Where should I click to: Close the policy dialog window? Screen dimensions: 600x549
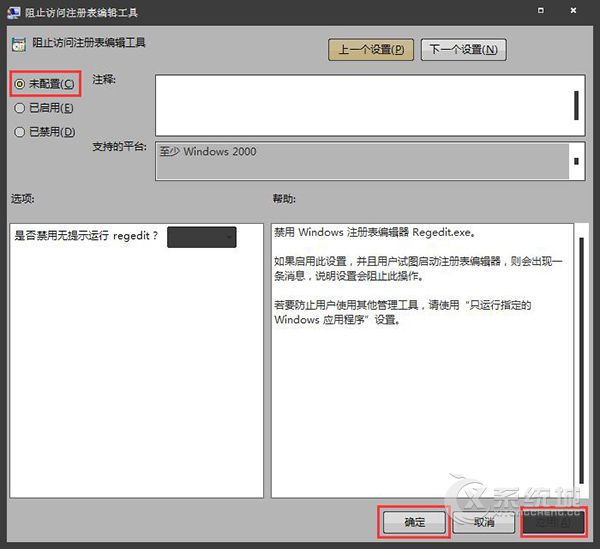click(x=573, y=11)
